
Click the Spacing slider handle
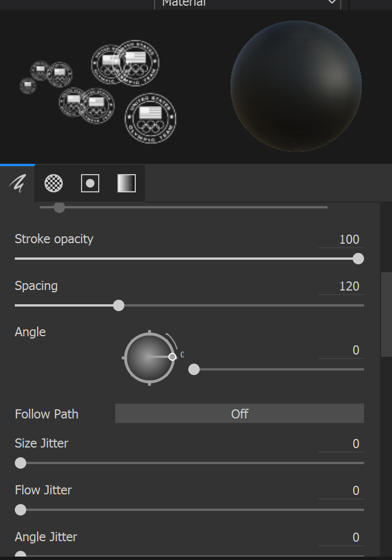pos(119,305)
